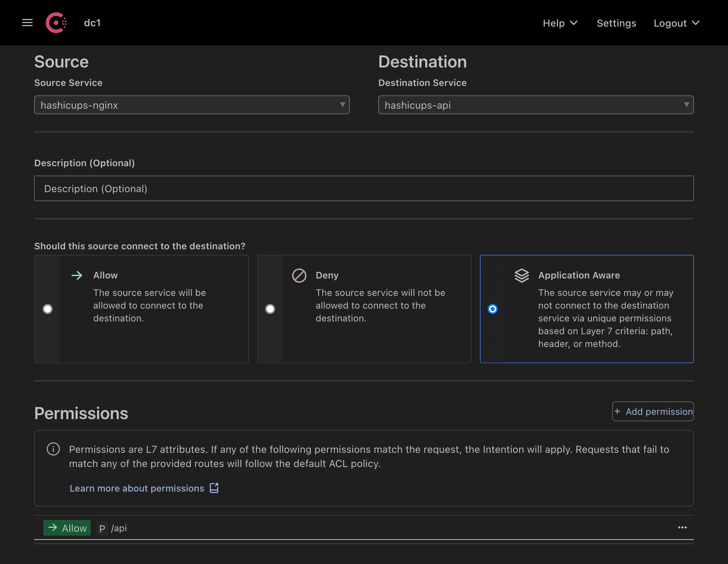This screenshot has width=728, height=564.
Task: Click the Application Aware layers icon
Action: click(x=521, y=275)
